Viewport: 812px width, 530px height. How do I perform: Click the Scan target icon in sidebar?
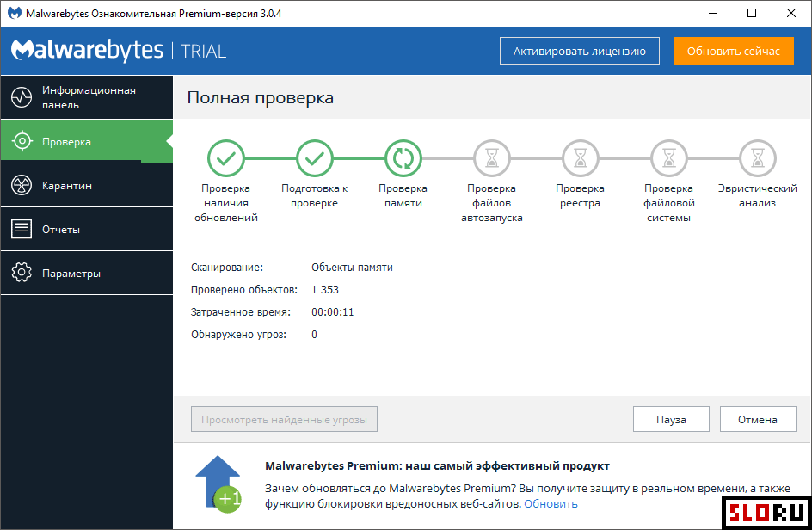point(22,141)
